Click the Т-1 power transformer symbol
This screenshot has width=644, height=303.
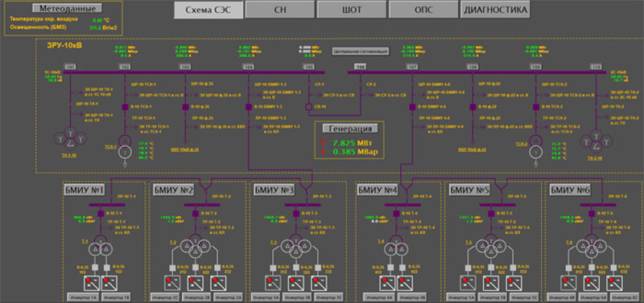point(100,245)
